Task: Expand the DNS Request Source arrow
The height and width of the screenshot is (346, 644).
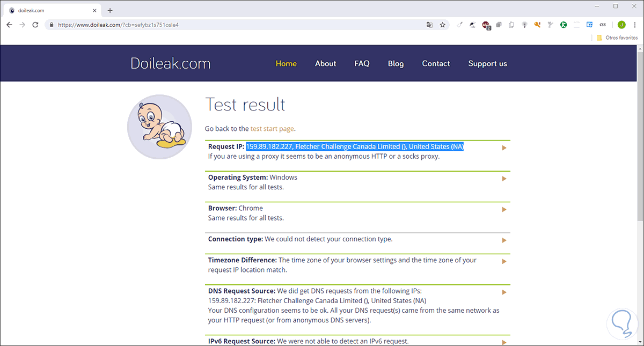Action: pyautogui.click(x=504, y=292)
